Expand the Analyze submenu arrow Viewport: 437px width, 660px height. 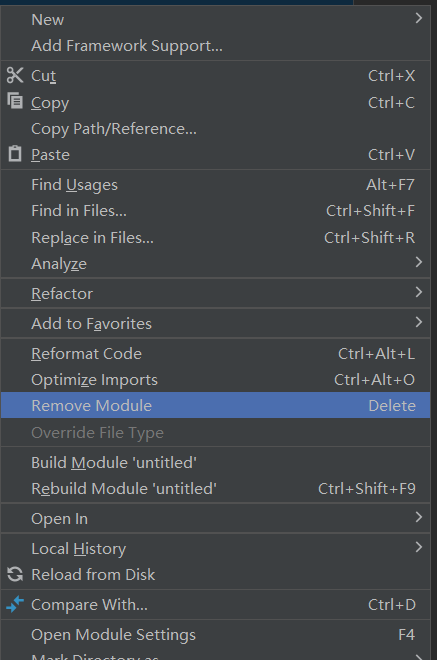click(418, 262)
